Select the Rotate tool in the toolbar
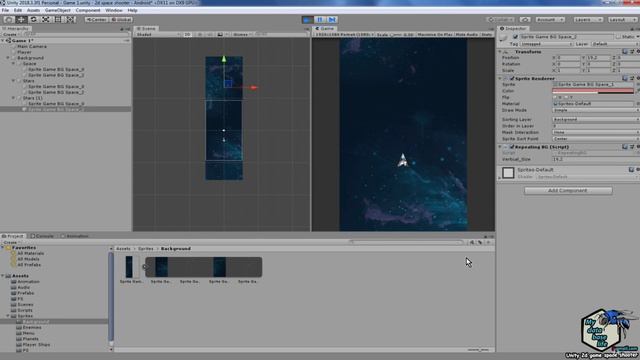The width and height of the screenshot is (640, 360). pyautogui.click(x=33, y=19)
